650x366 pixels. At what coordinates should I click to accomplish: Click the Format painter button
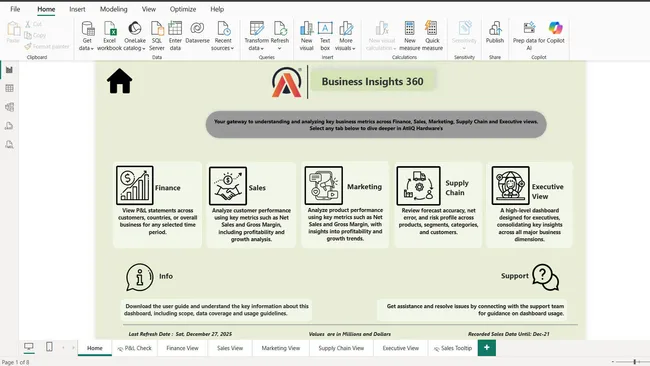coord(47,46)
